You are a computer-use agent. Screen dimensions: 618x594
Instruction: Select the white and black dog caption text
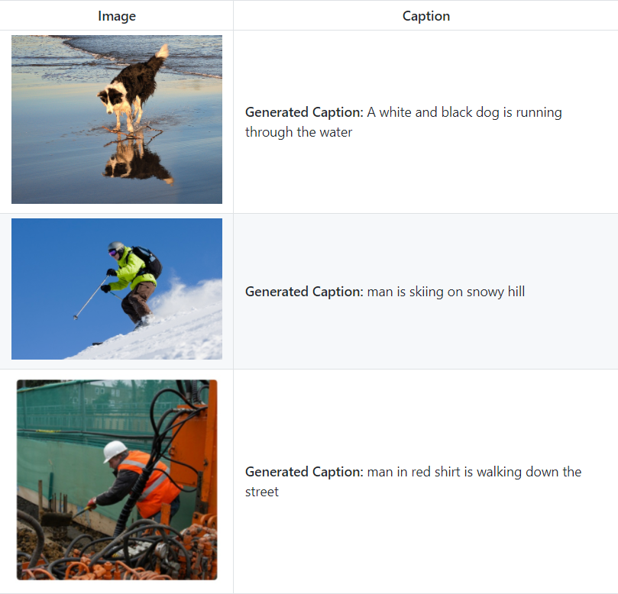click(404, 122)
